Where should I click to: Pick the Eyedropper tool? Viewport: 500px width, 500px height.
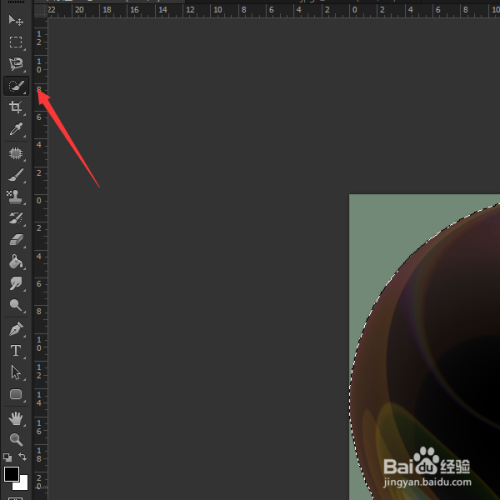(16, 129)
